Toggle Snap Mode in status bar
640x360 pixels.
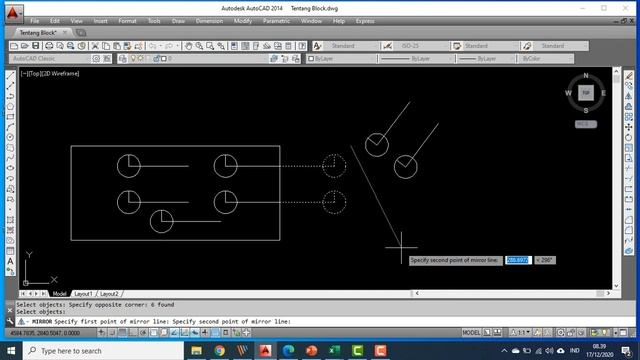coord(112,333)
